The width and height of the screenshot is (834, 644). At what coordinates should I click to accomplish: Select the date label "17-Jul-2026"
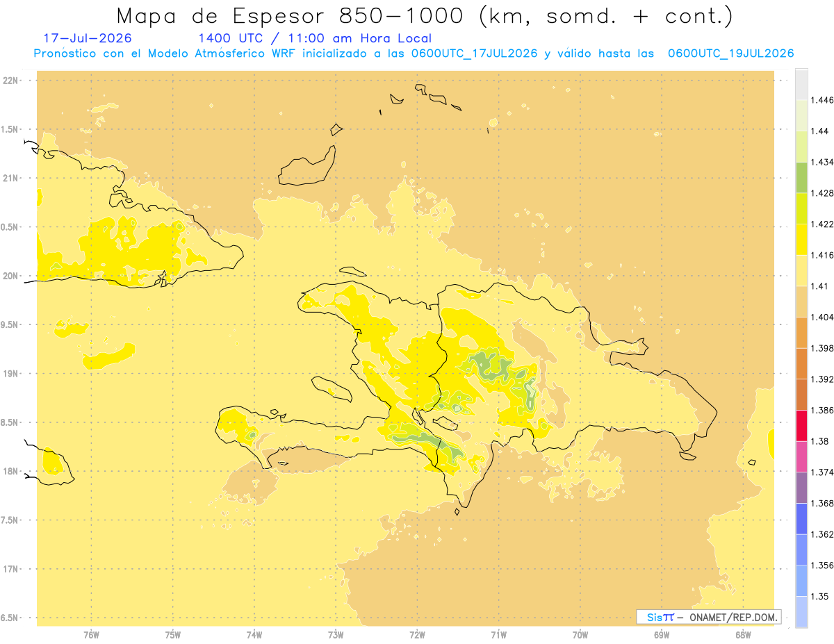tap(87, 39)
